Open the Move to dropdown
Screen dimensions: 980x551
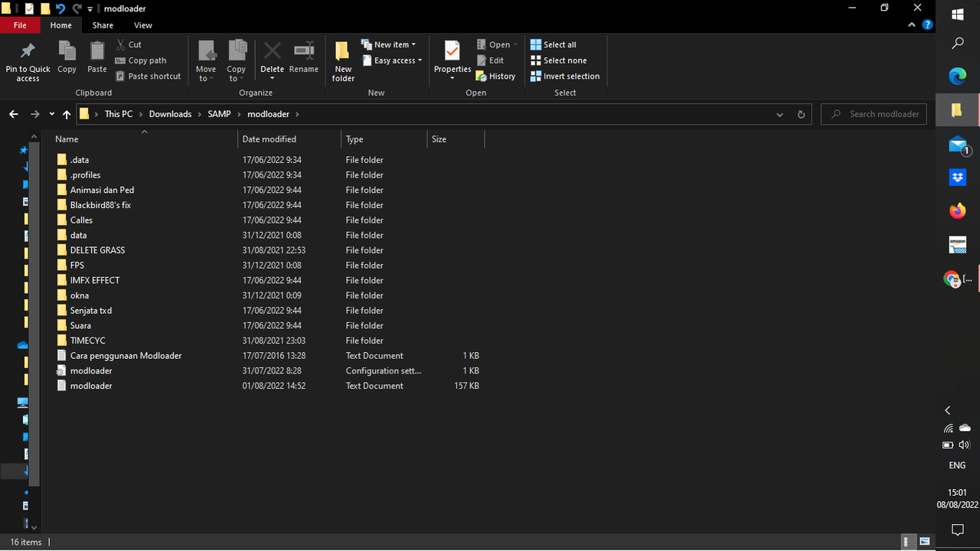point(206,61)
